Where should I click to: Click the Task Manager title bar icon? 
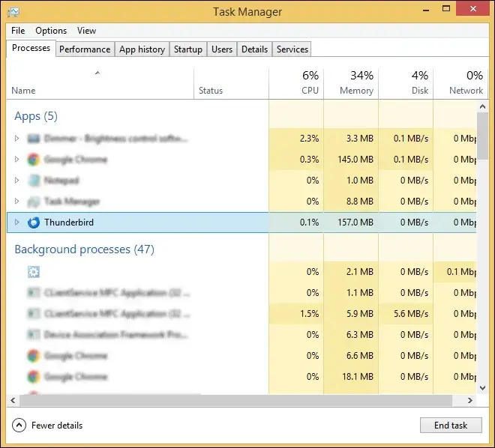click(x=13, y=12)
